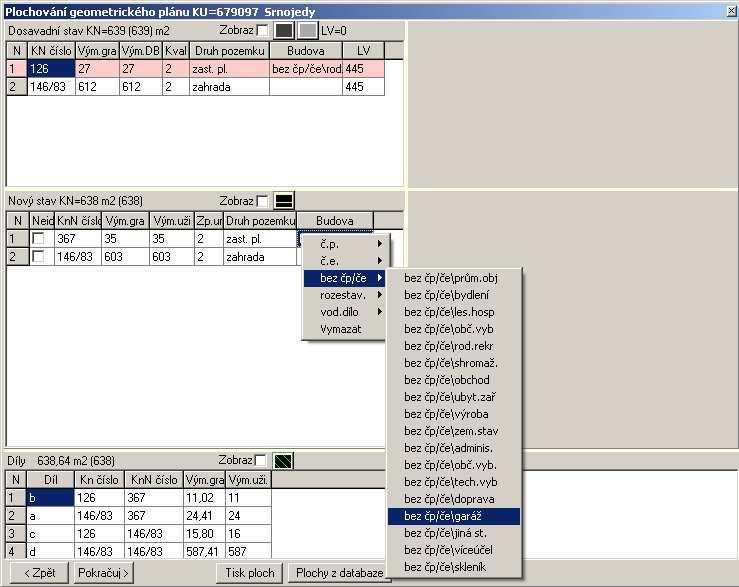Screen dimensions: 739x587
Task: Select bez čp/če\výroba option
Action: (x=454, y=414)
